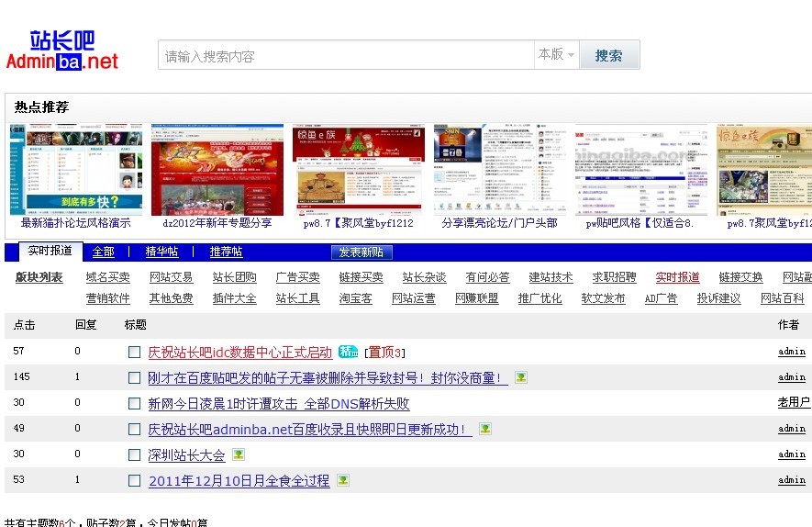Click the Adminba.net site logo

tap(62, 50)
